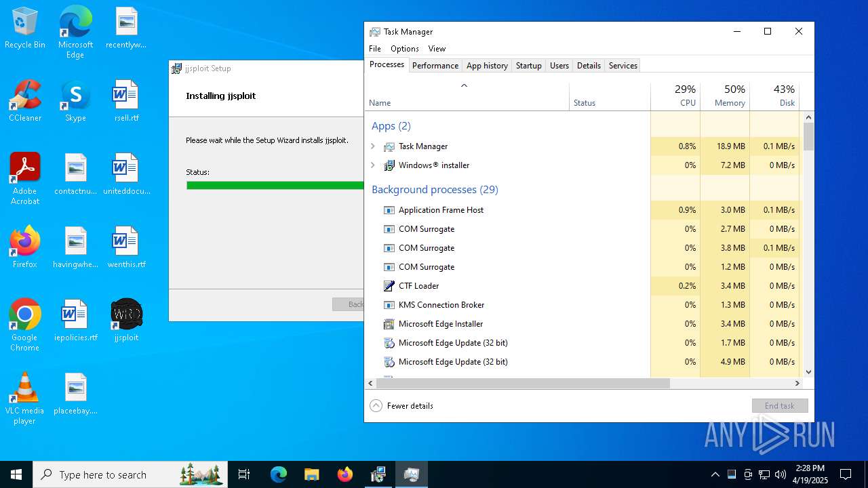Switch to the Performance tab
The width and height of the screenshot is (868, 488).
pos(435,66)
